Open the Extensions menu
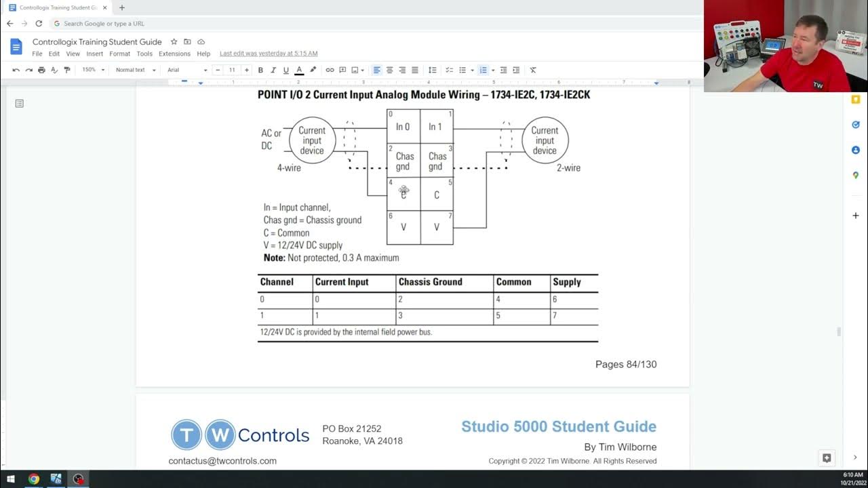868x488 pixels. [174, 54]
